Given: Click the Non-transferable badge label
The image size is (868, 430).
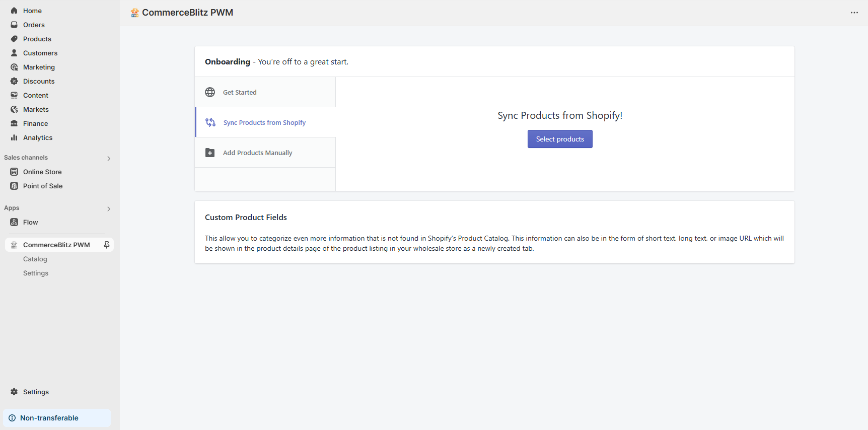Looking at the screenshot, I should (x=49, y=418).
